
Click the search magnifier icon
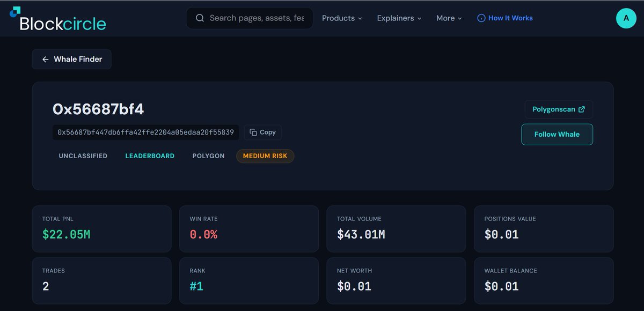[200, 18]
